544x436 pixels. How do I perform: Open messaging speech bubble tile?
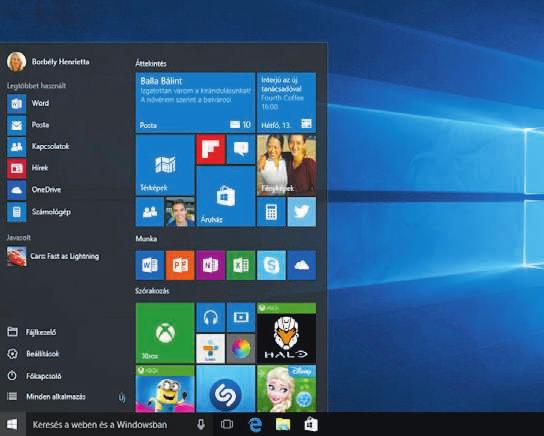pyautogui.click(x=241, y=149)
